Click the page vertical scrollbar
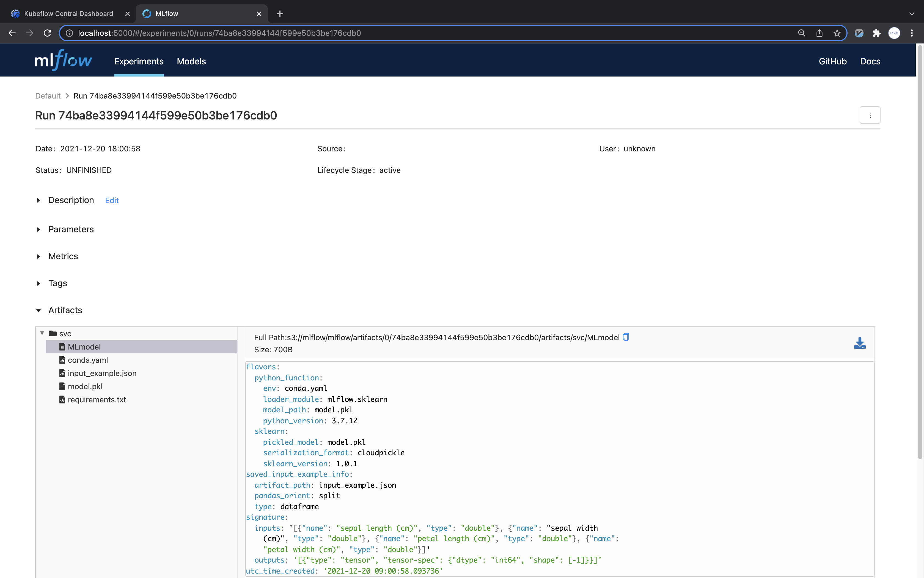 pos(920,252)
